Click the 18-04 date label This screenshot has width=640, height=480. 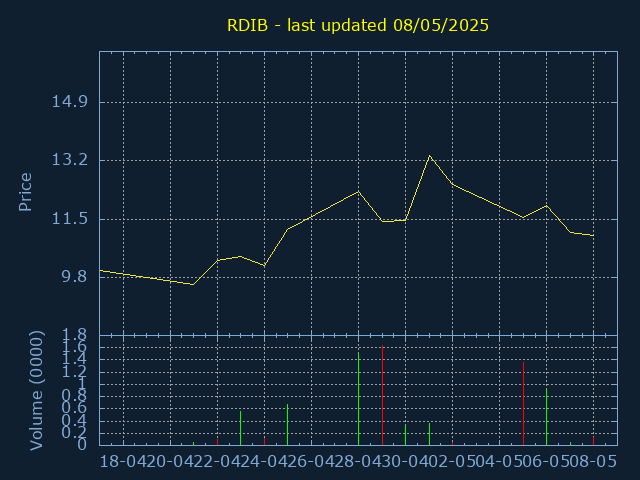pos(123,461)
